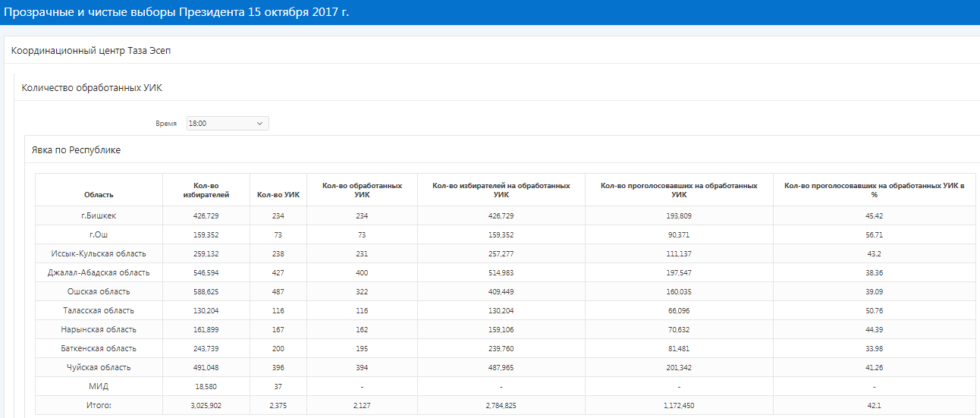This screenshot has width=980, height=418.
Task: Select the Таласская область row label
Action: [x=99, y=310]
